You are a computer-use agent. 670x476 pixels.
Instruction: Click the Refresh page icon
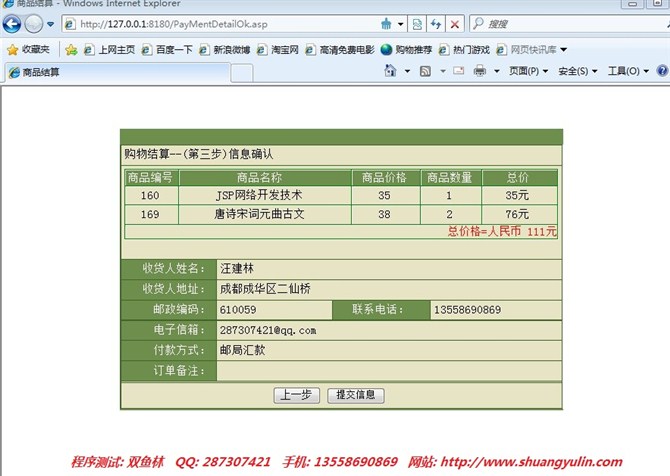pyautogui.click(x=436, y=24)
